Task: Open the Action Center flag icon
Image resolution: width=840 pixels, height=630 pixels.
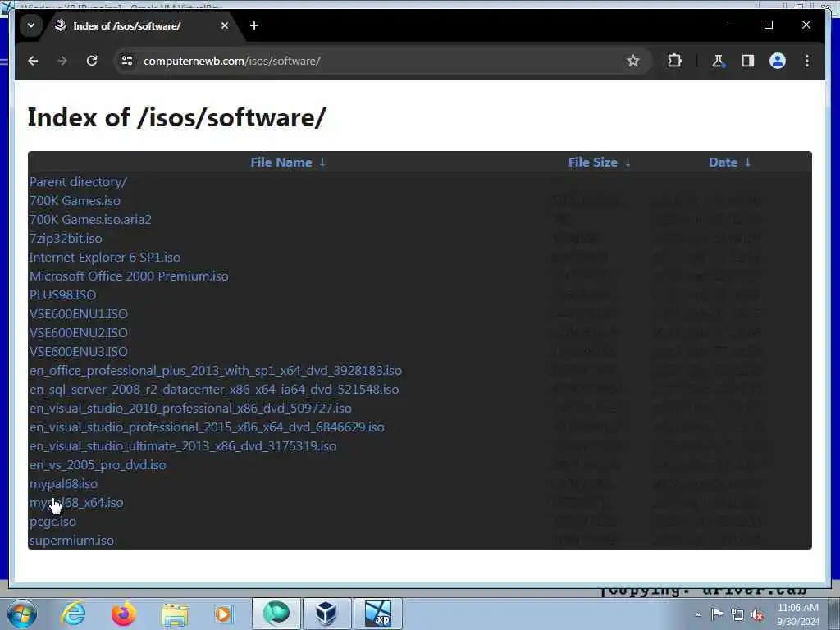Action: click(x=717, y=614)
